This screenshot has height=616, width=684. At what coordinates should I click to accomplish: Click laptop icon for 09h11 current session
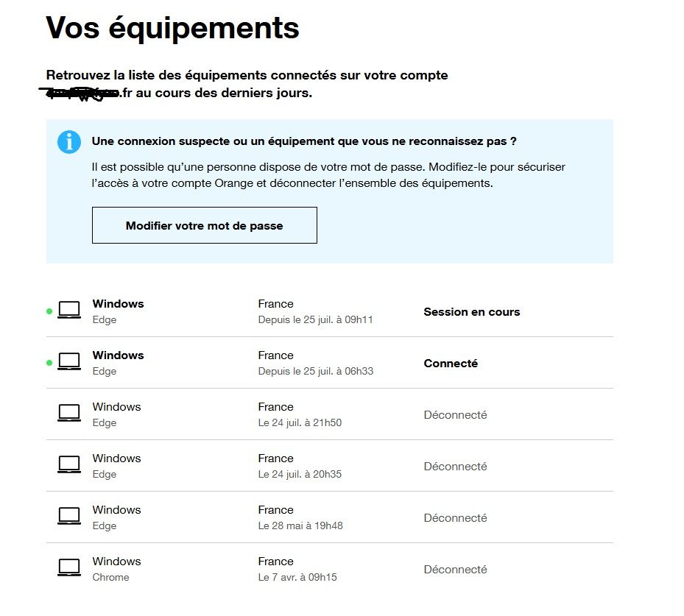tap(69, 311)
